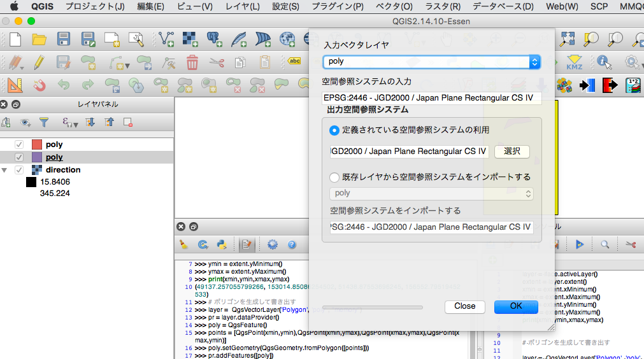The width and height of the screenshot is (644, 359).
Task: Open the add circular string tool dropdown
Action: click(120, 62)
